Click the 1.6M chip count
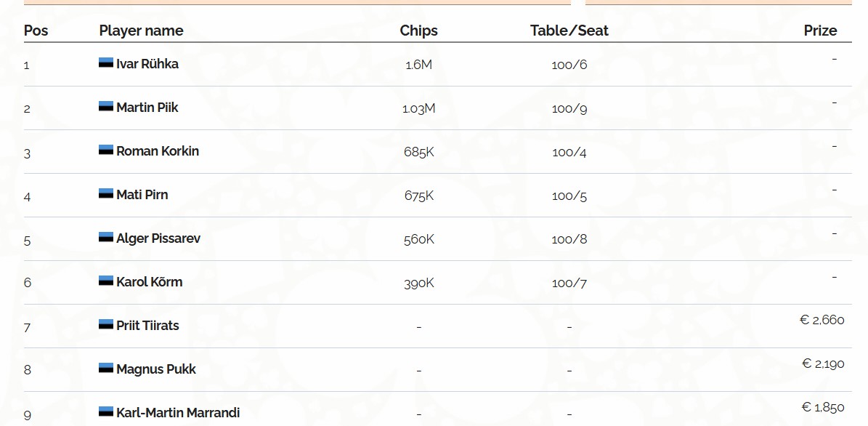This screenshot has height=426, width=868. pyautogui.click(x=418, y=65)
